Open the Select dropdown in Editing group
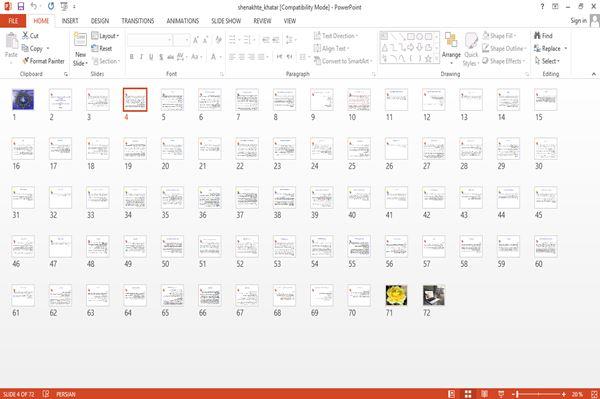 click(x=548, y=61)
